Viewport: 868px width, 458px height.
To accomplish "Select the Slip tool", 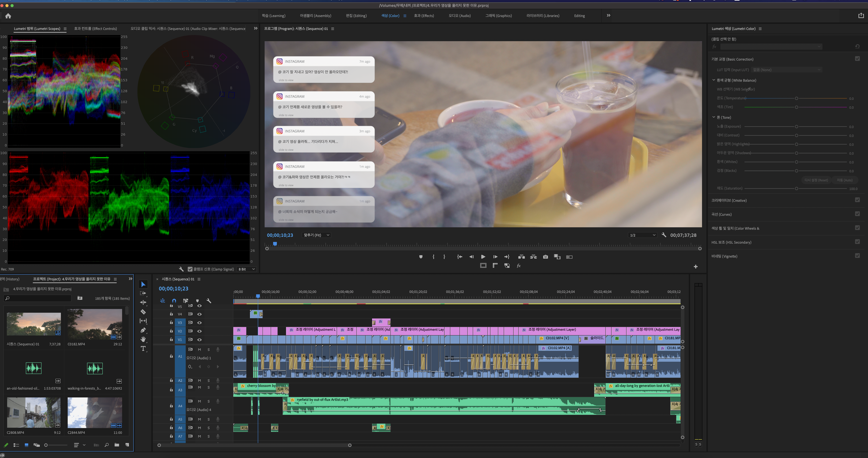I will click(143, 321).
